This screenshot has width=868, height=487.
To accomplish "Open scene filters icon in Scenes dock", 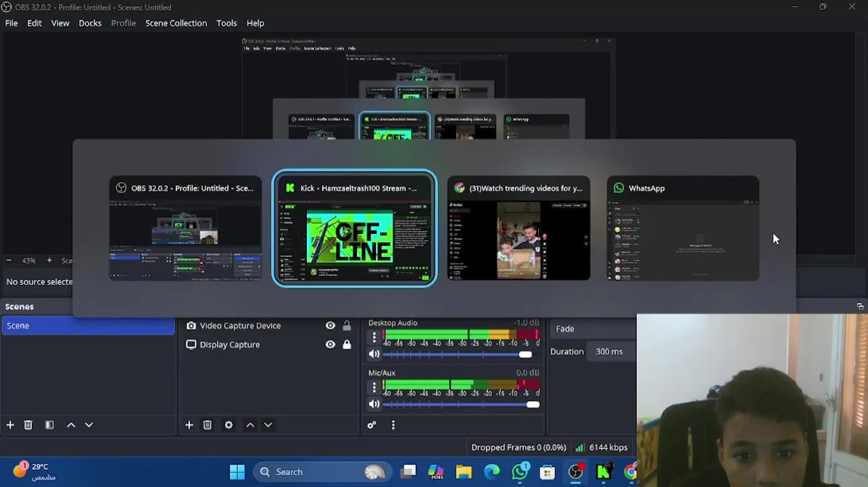I will click(49, 425).
